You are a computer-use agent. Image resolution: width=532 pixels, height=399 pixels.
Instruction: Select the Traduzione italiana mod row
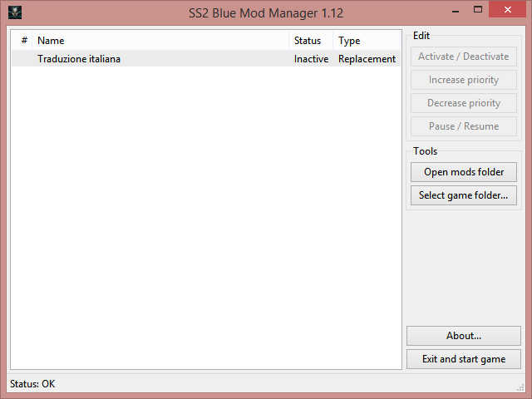(x=205, y=59)
